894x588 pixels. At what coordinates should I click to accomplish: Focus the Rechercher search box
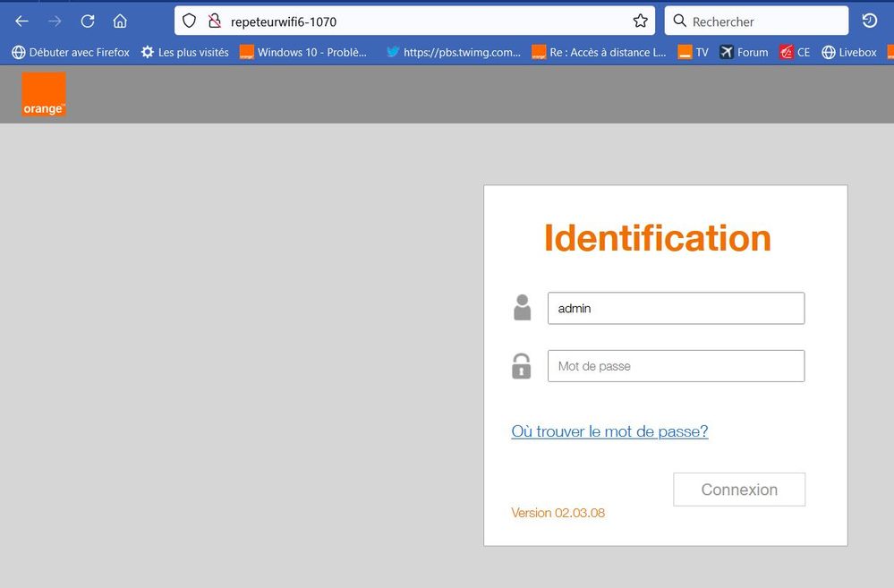(x=756, y=21)
